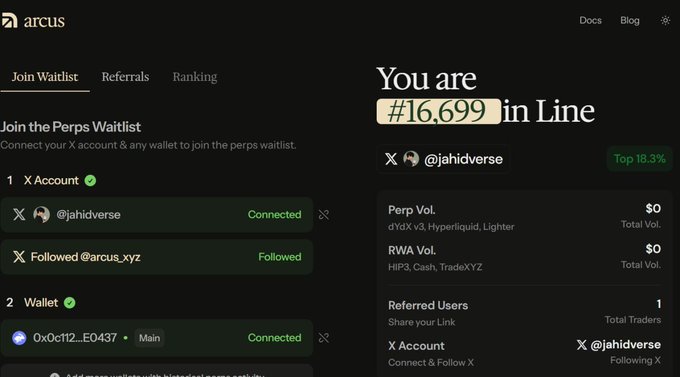Viewport: 680px width, 377px height.
Task: Click the Top 18.3% badge
Action: click(639, 159)
